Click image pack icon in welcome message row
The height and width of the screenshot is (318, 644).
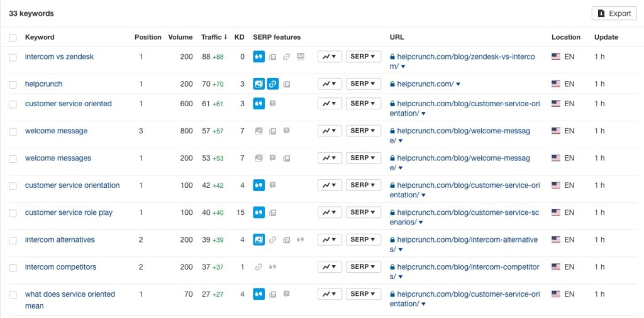coord(258,131)
